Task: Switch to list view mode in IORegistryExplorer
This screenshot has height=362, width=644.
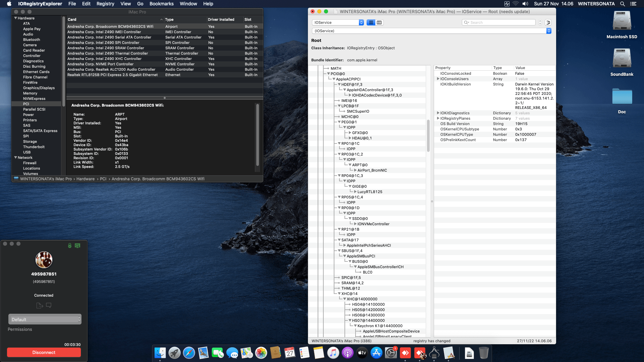Action: click(371, 22)
